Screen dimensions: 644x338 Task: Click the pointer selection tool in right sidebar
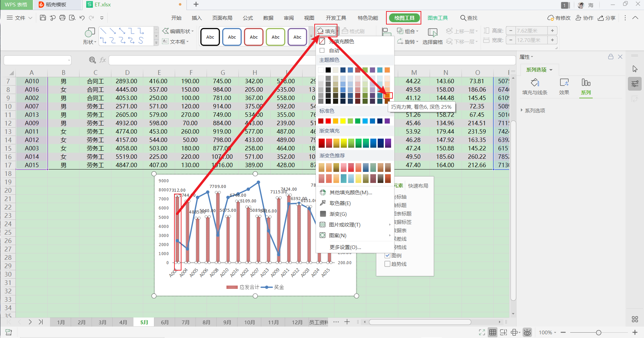(x=635, y=69)
